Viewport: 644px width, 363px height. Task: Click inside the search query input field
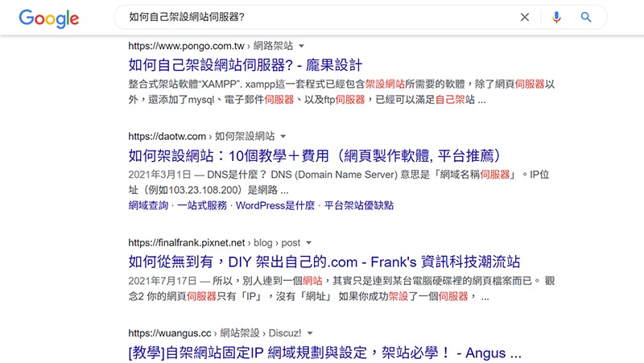(x=314, y=17)
